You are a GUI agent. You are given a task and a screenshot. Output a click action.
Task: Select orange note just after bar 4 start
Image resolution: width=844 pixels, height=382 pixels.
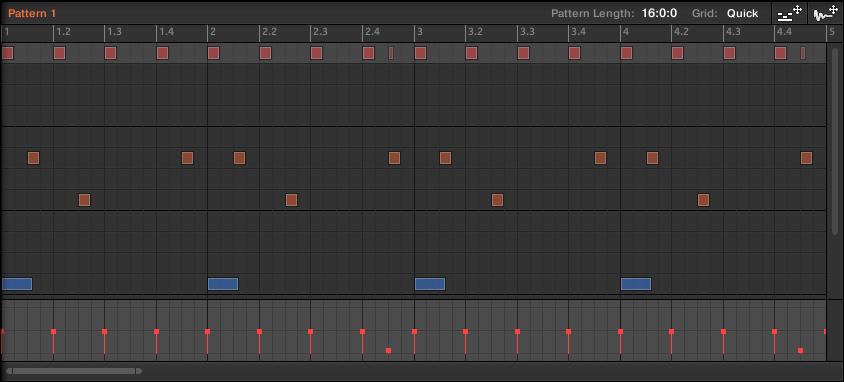point(652,158)
